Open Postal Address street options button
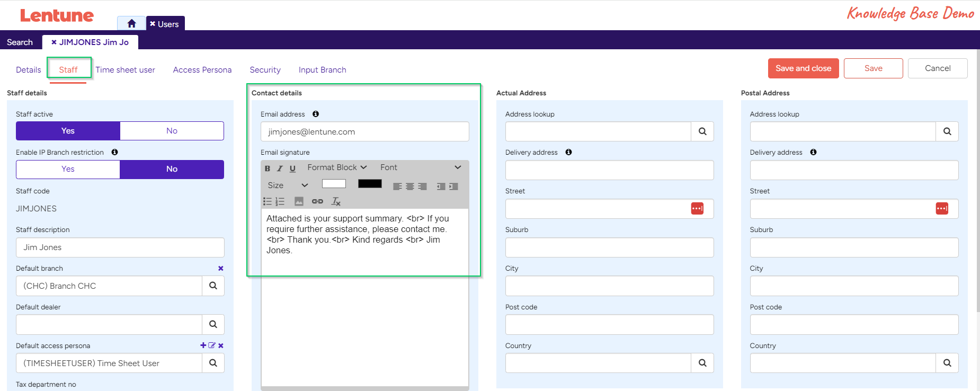This screenshot has width=980, height=391. pyautogui.click(x=942, y=209)
